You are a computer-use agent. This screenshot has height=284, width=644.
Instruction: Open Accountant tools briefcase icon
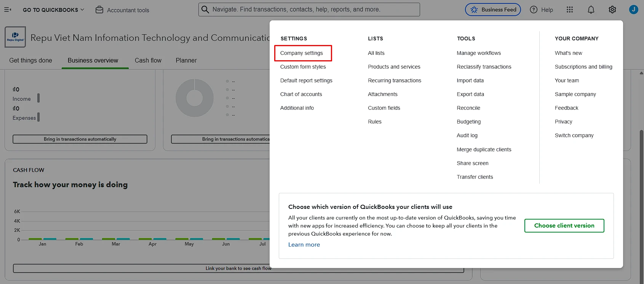click(x=99, y=10)
